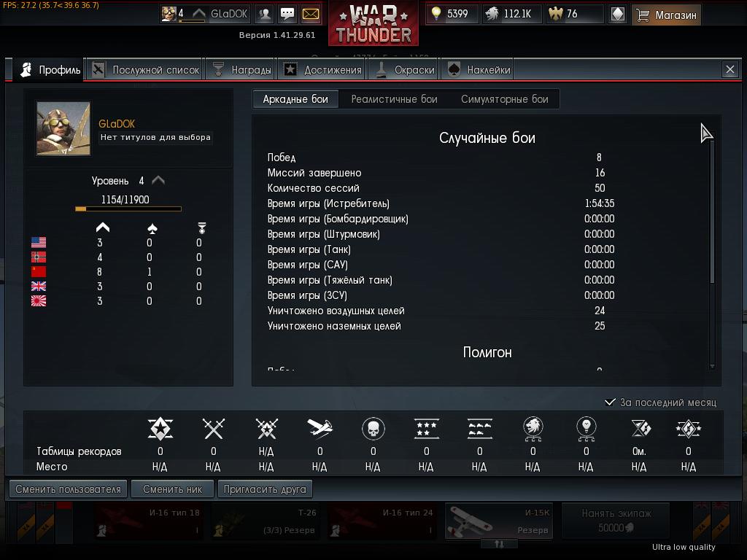Expand the title selector "Нет титулов для выбора"

155,138
